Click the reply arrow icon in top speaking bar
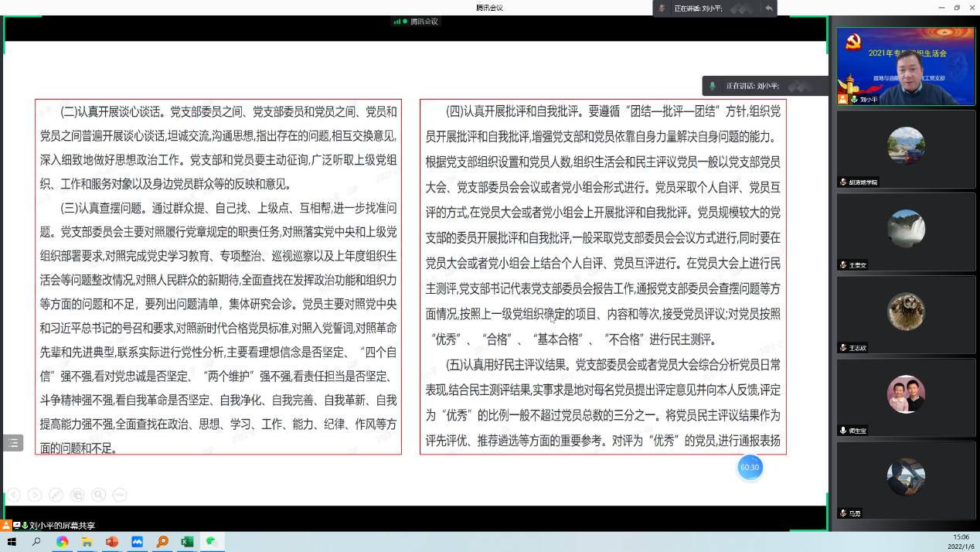980x552 pixels. pyautogui.click(x=768, y=8)
